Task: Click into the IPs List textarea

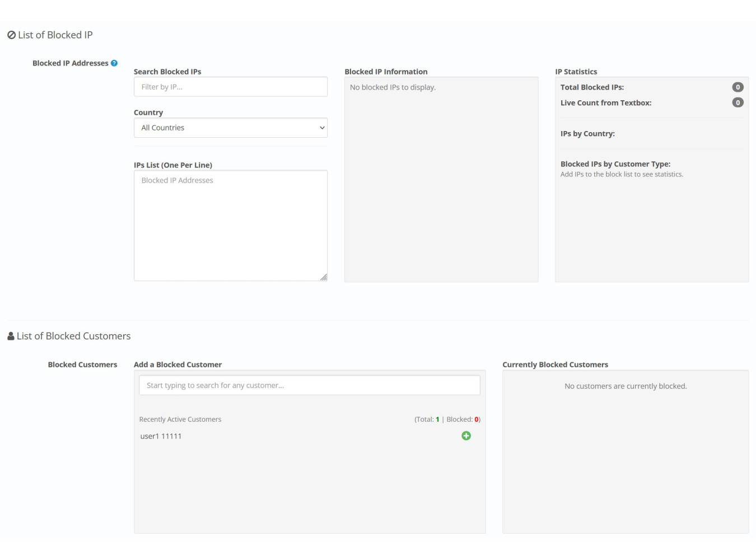Action: point(230,225)
